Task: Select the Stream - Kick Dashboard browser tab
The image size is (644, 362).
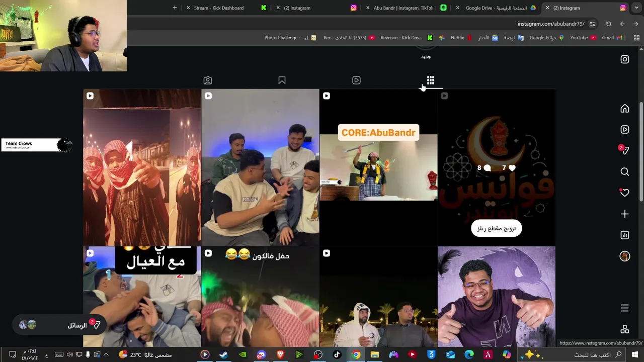Action: (x=226, y=8)
